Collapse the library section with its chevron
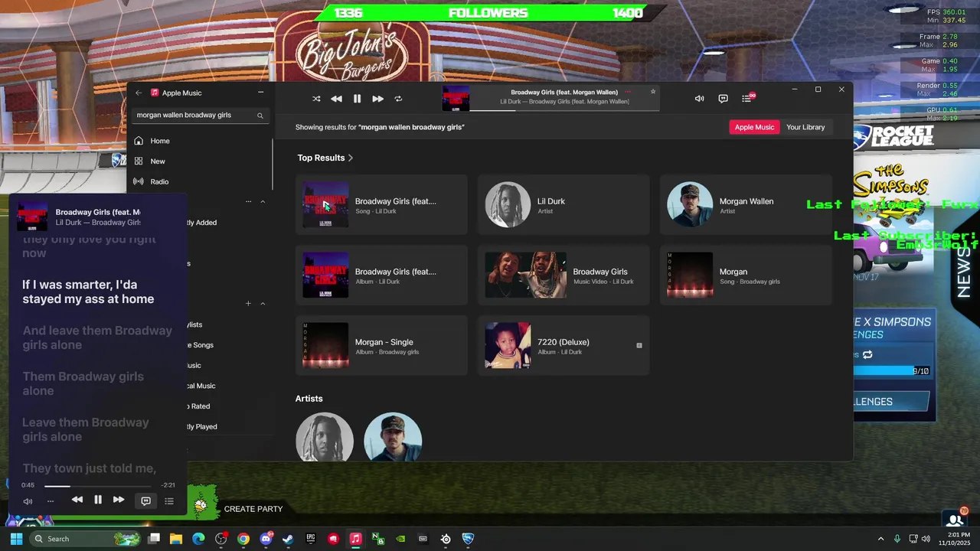Image resolution: width=980 pixels, height=551 pixels. 263,202
